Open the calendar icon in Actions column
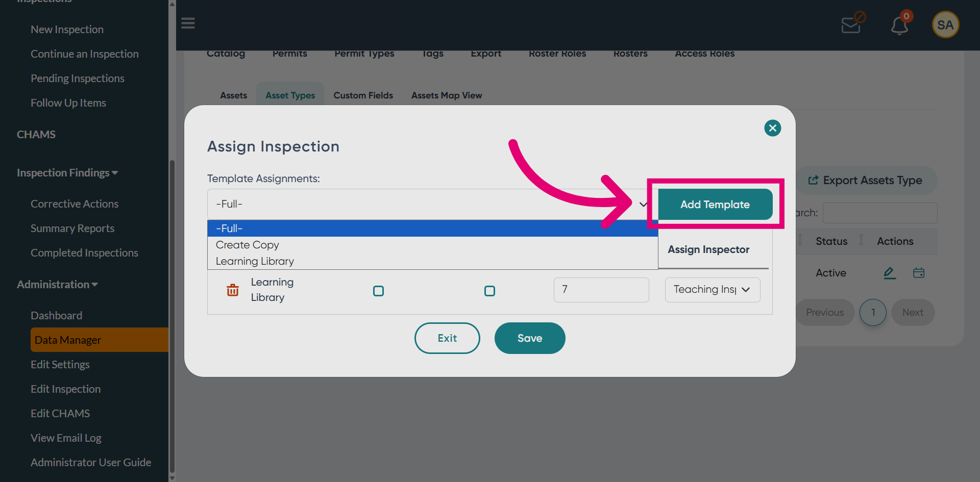 tap(919, 273)
